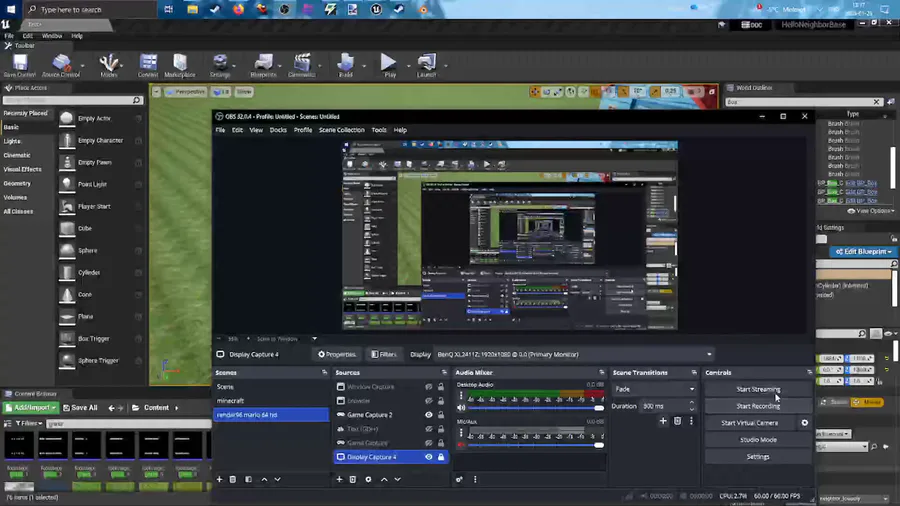Open the Content browser toolbar icon
Screen dimensions: 900x506
point(148,65)
